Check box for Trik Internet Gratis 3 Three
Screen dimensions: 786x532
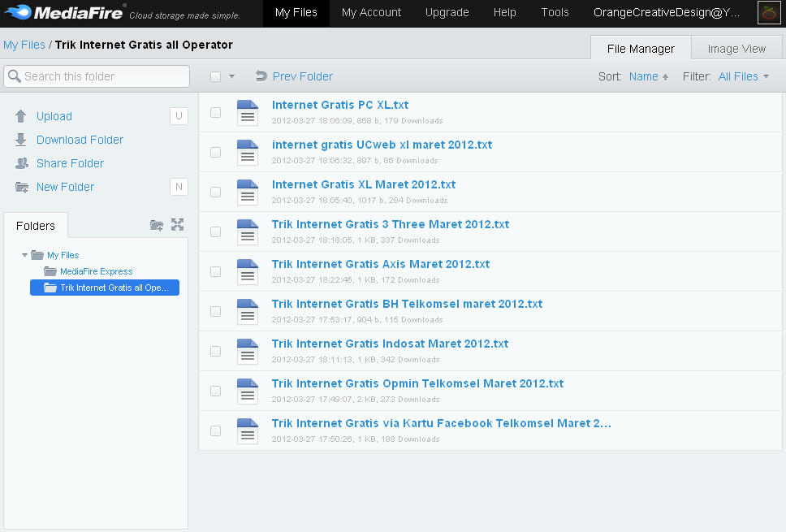pyautogui.click(x=215, y=231)
